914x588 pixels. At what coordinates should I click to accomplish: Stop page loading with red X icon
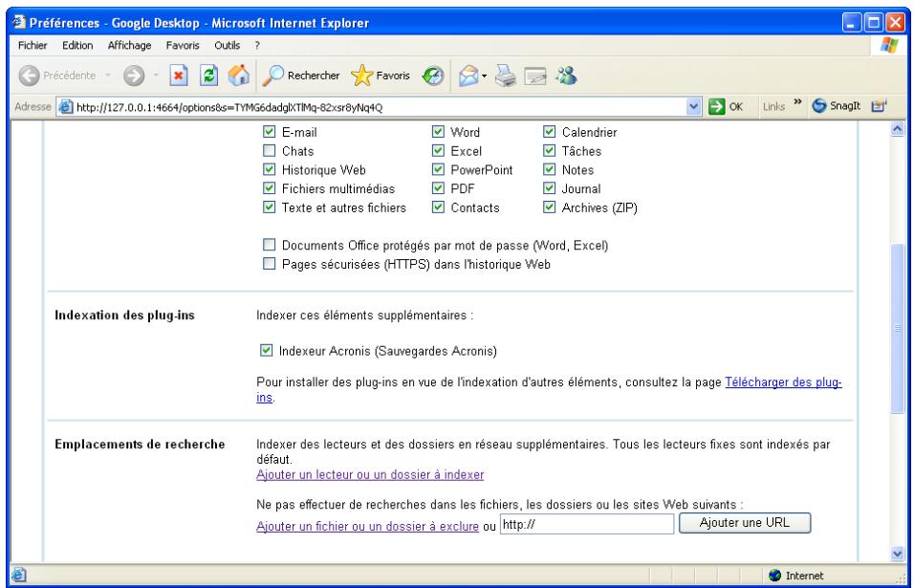click(179, 76)
